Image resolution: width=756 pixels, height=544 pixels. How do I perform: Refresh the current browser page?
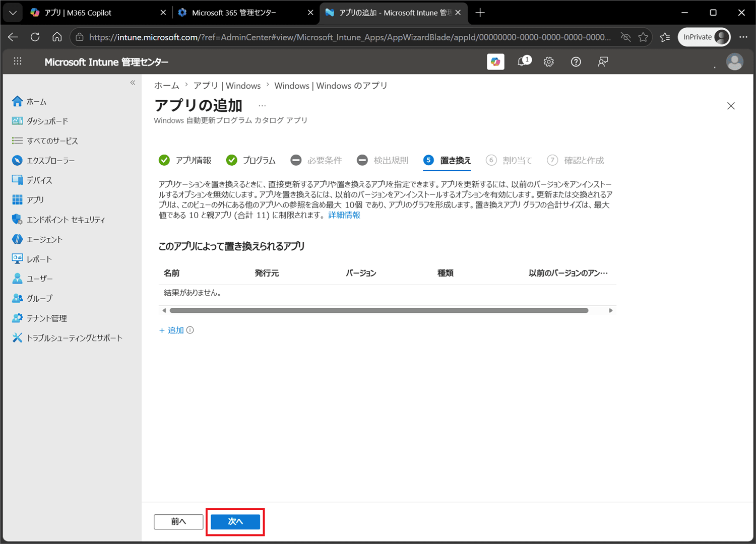coord(35,37)
